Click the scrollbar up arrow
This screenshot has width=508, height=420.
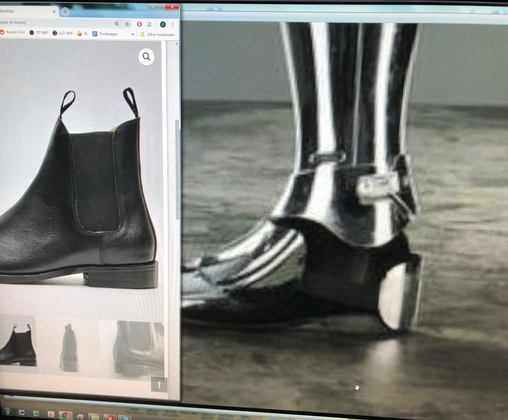(x=176, y=44)
